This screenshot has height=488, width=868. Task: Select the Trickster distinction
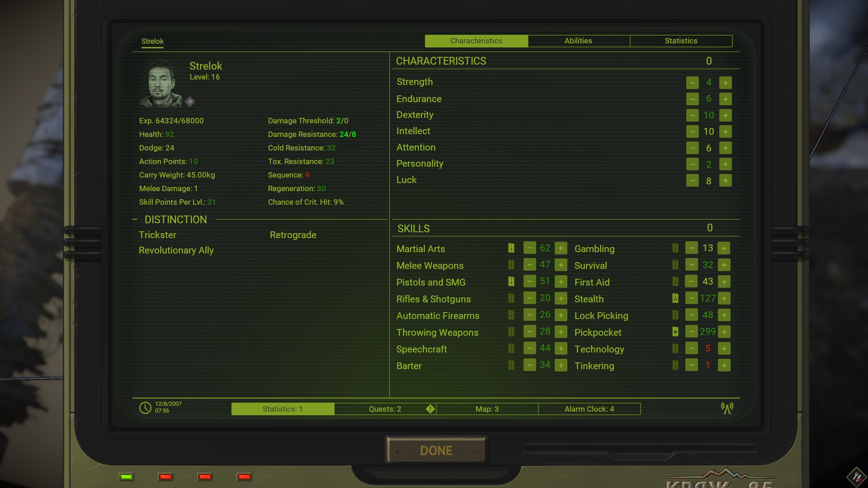[157, 235]
